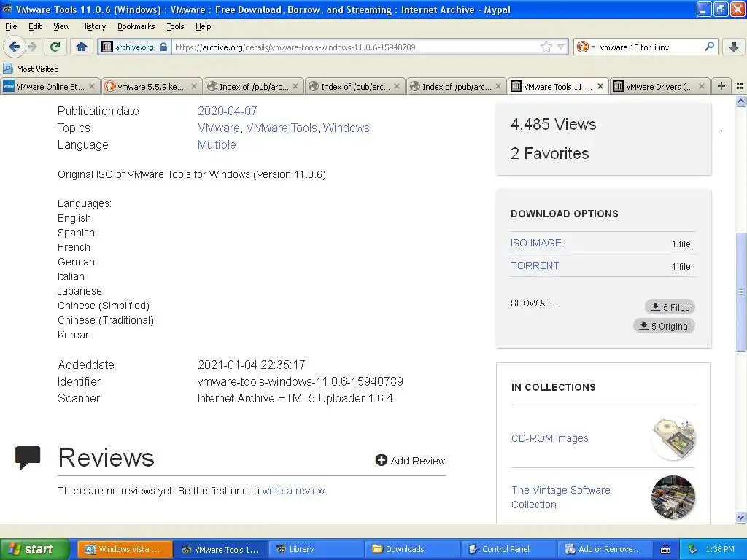Click the URL address field
Screen dimensions: 747x560
click(356, 47)
